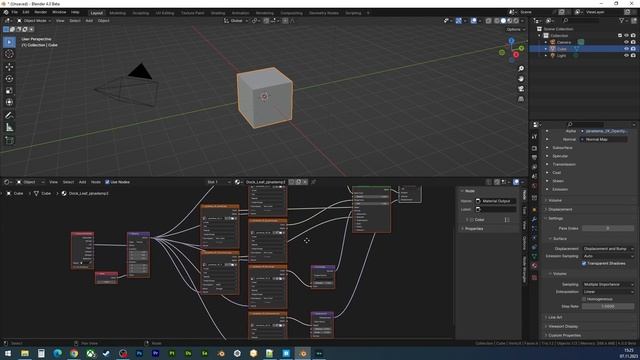Expand Custom Properties panel
The image size is (640, 360).
(x=564, y=336)
